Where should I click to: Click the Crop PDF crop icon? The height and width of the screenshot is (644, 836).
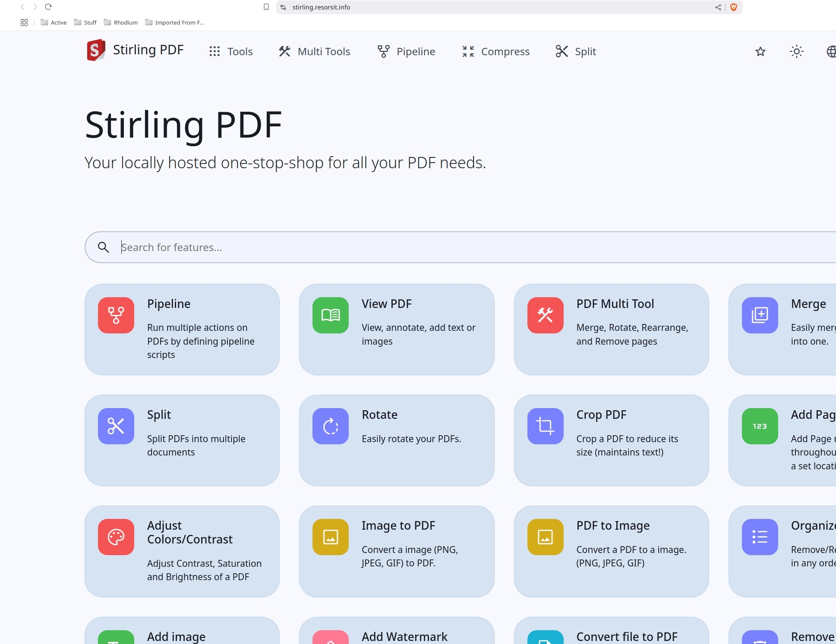click(x=546, y=426)
